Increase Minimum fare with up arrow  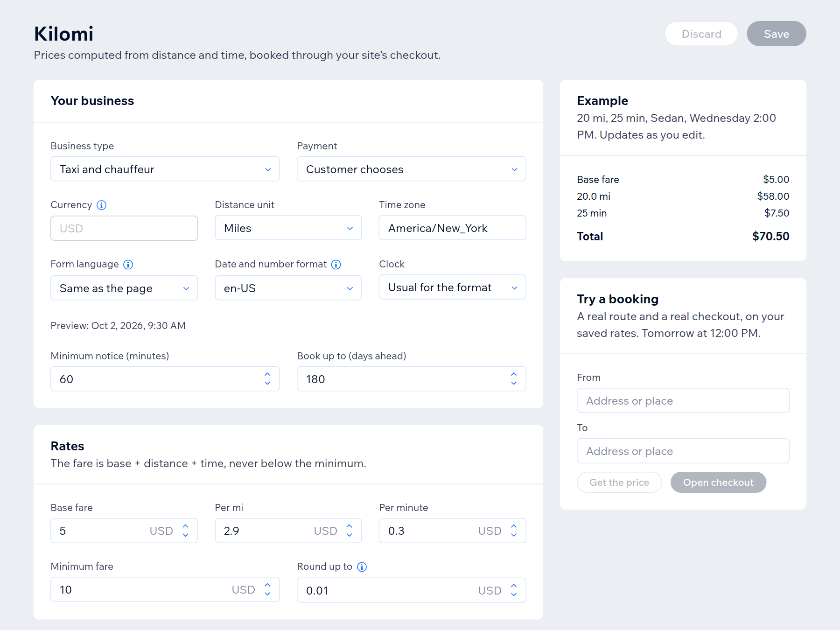click(267, 585)
